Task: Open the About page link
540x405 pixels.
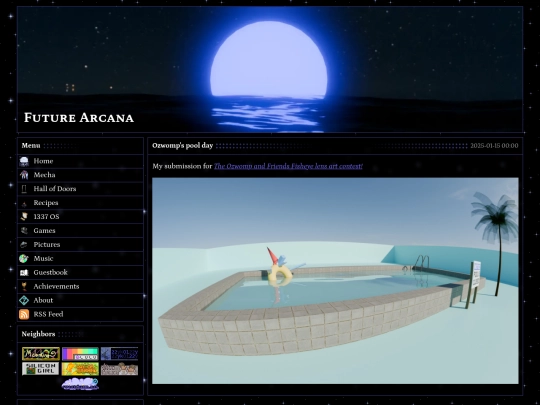Action: click(43, 300)
